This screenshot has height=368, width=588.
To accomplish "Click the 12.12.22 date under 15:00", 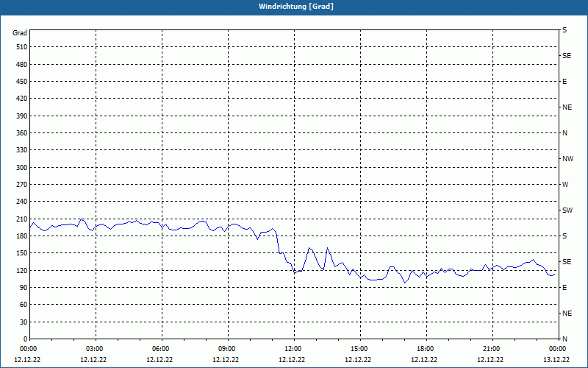I will click(358, 360).
